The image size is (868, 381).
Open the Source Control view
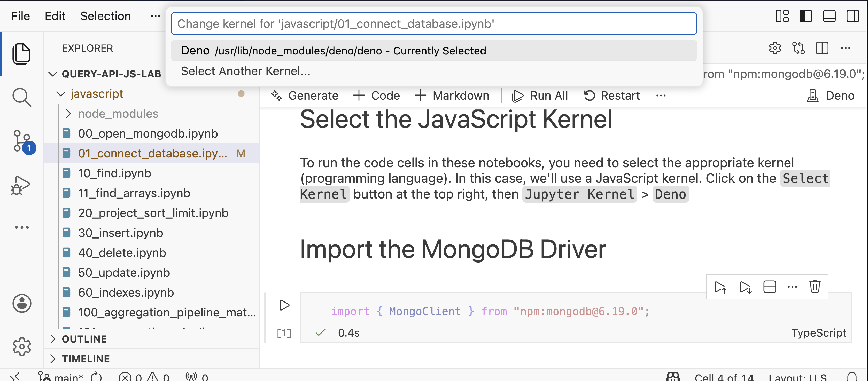point(21,141)
